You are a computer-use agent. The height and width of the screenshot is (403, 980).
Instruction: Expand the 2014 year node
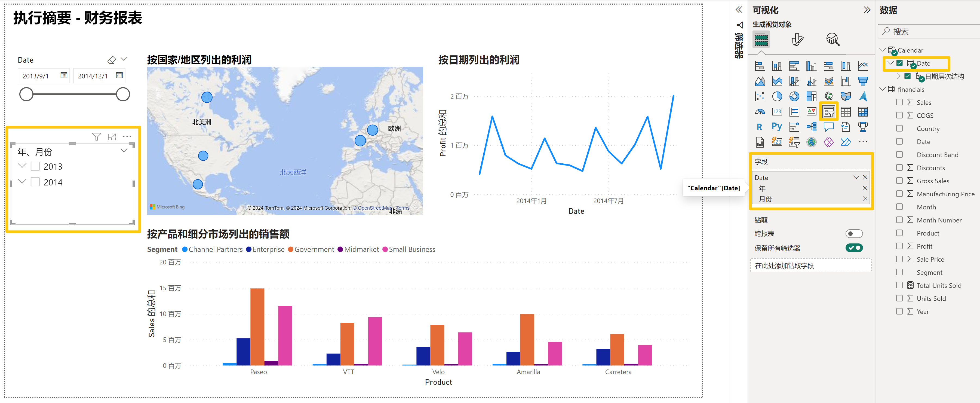[22, 182]
